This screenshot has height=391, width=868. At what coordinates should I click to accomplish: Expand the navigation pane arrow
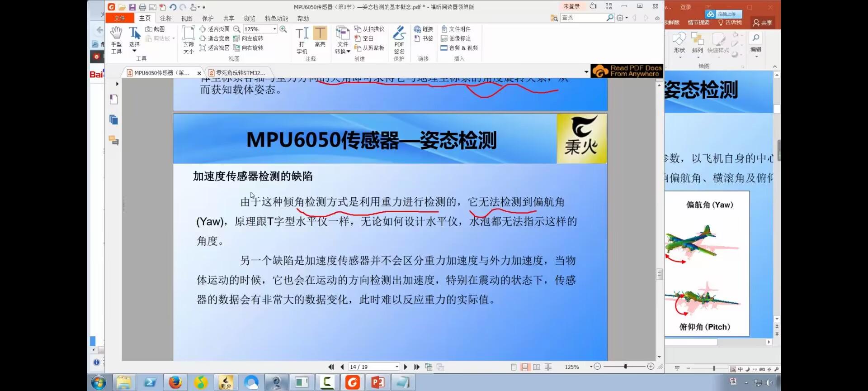pyautogui.click(x=117, y=84)
